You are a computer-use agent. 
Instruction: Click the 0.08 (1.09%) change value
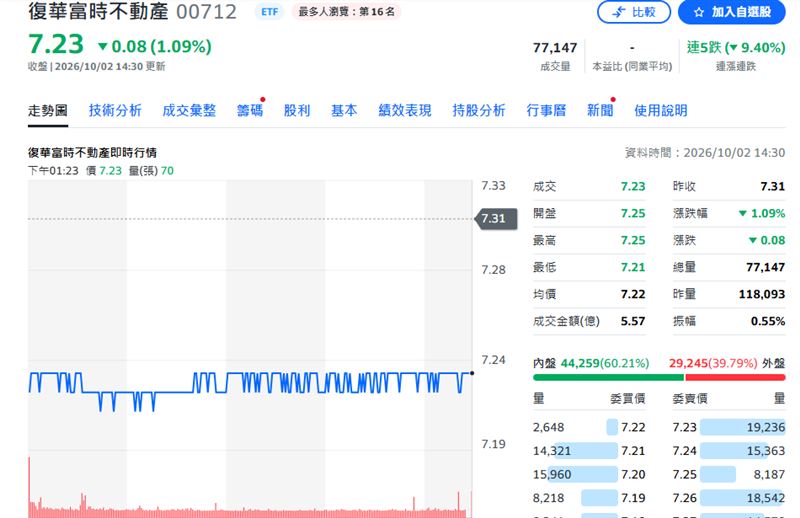pos(155,46)
